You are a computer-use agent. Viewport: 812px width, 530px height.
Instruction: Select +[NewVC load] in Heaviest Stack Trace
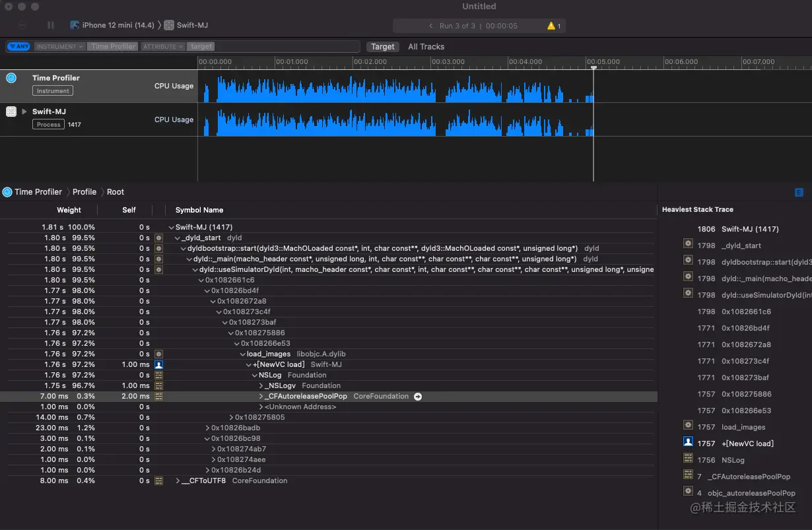pos(747,444)
